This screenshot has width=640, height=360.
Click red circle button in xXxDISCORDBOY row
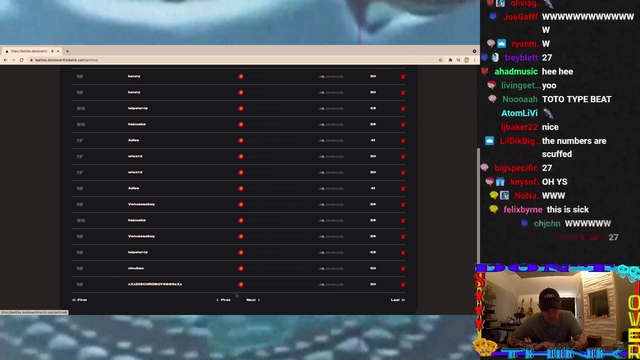point(241,284)
